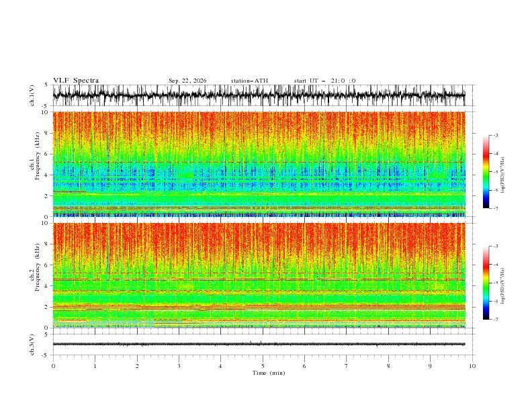The image size is (532, 411).
Task: Click the upper PSD color scale bar
Action: pyautogui.click(x=486, y=171)
